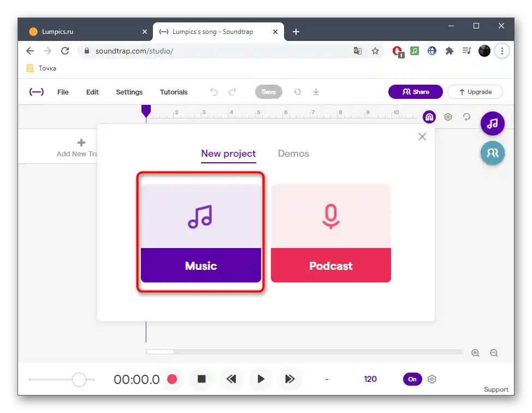
Task: Click the purple playhead marker
Action: 146,111
